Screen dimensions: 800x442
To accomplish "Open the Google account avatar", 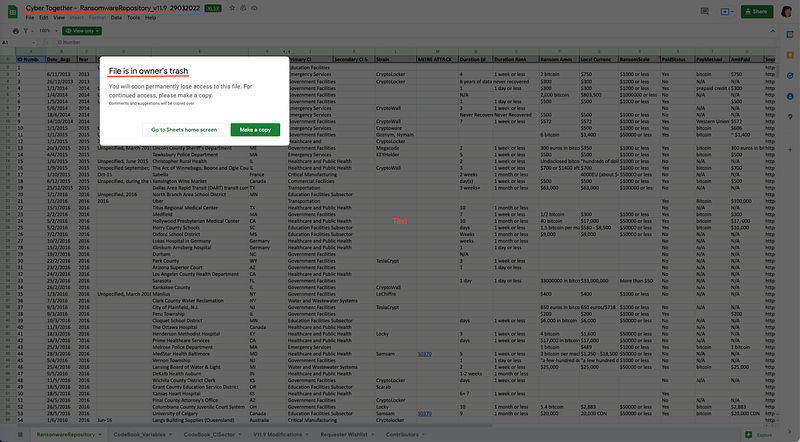I will 786,11.
